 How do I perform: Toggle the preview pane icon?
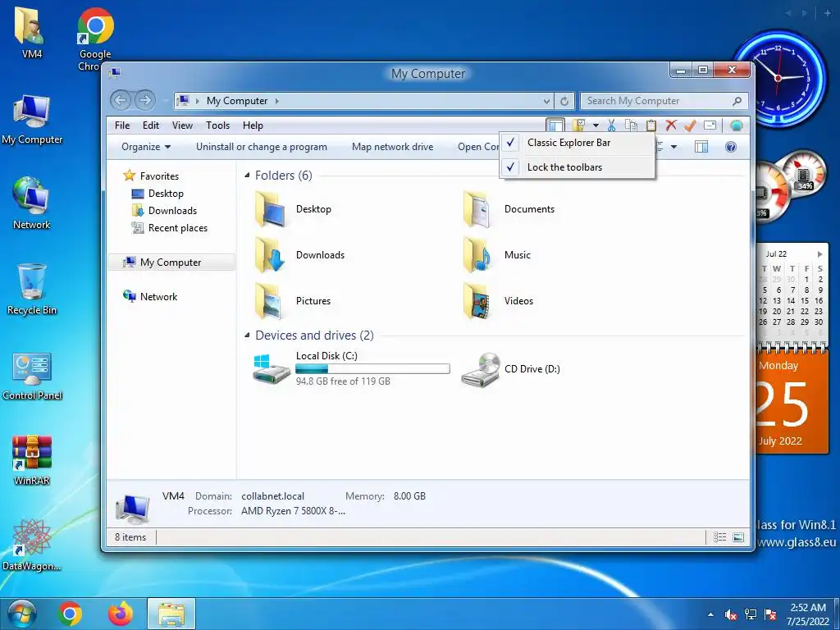click(x=701, y=147)
